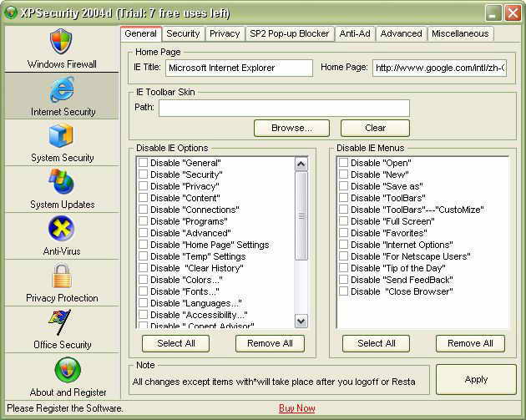
Task: Go to System Updates section icon
Action: [x=62, y=182]
